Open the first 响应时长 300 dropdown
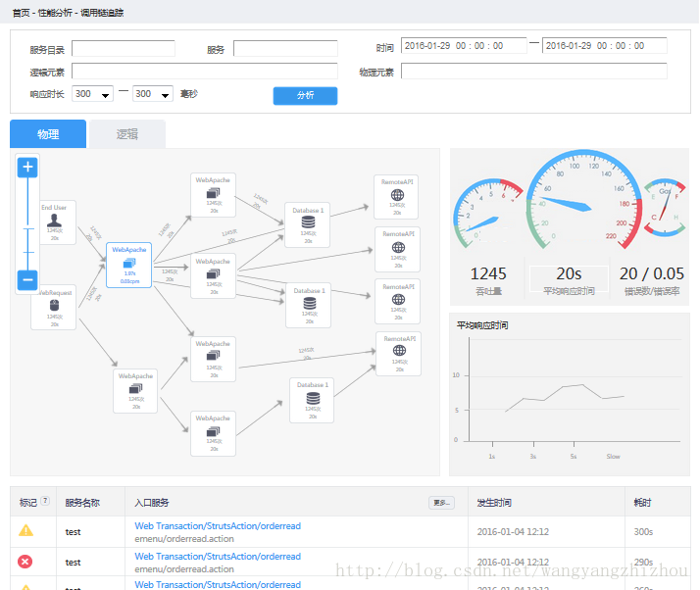The width and height of the screenshot is (700, 590). (92, 94)
